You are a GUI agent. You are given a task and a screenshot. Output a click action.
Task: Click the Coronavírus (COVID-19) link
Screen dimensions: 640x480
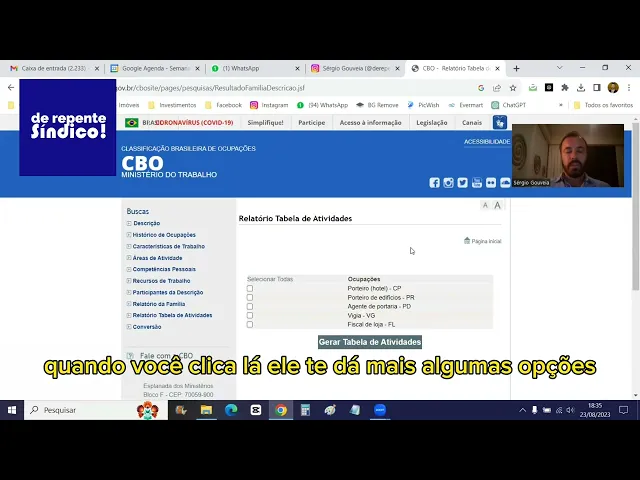(195, 122)
